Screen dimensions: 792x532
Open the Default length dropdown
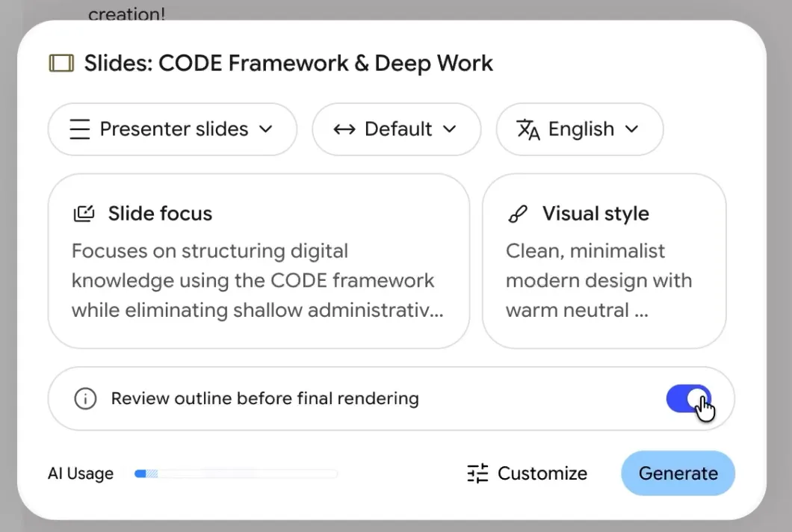coord(397,129)
